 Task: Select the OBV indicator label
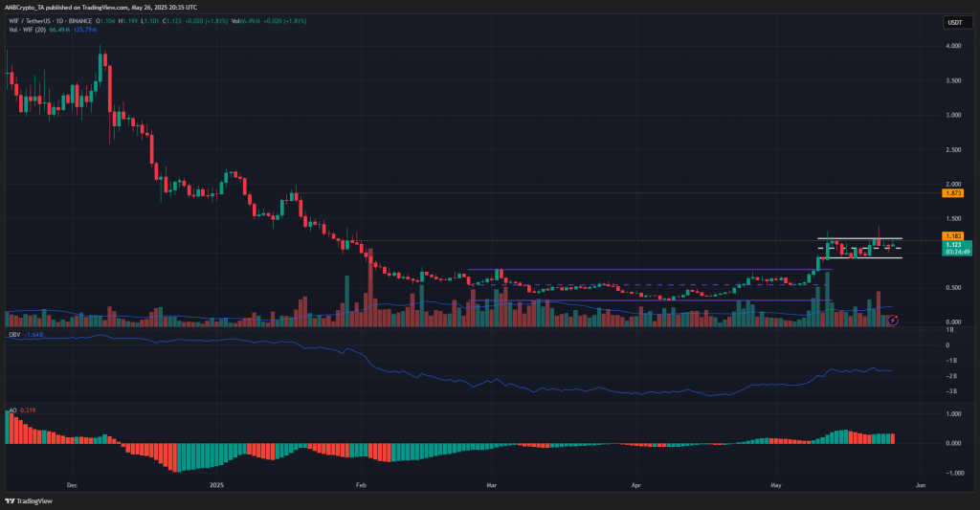point(13,335)
